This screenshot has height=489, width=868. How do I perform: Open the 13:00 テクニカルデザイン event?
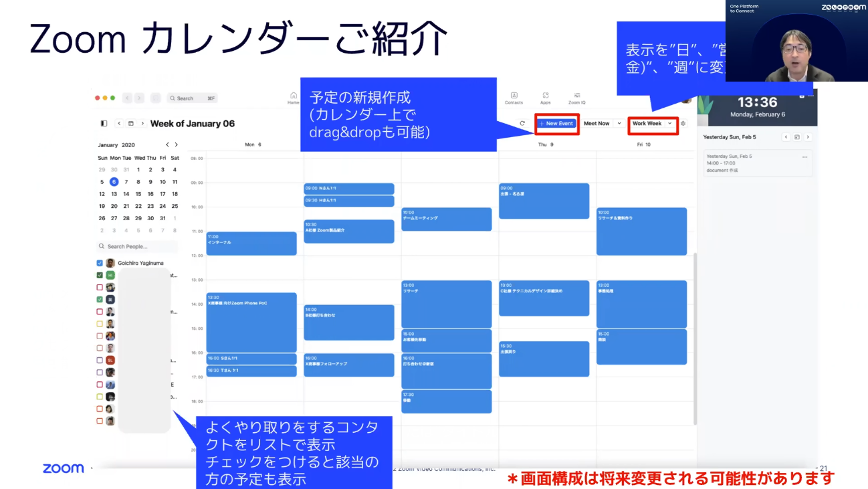pos(544,298)
